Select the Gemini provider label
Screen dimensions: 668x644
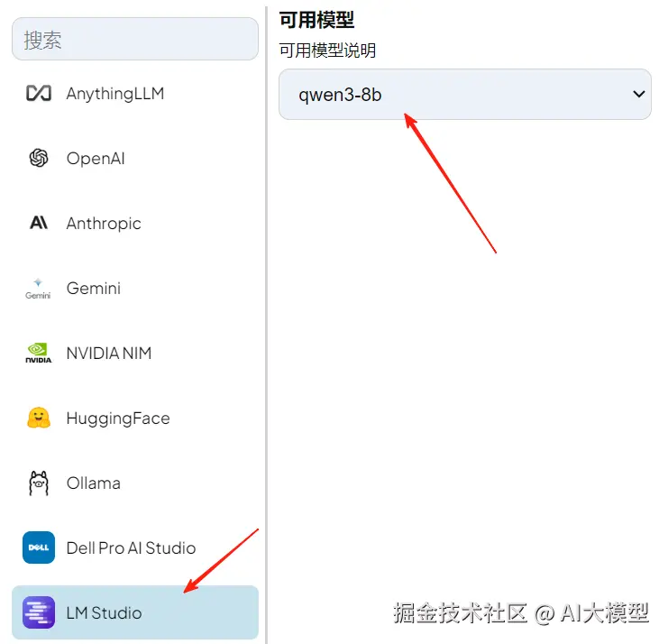coord(93,288)
